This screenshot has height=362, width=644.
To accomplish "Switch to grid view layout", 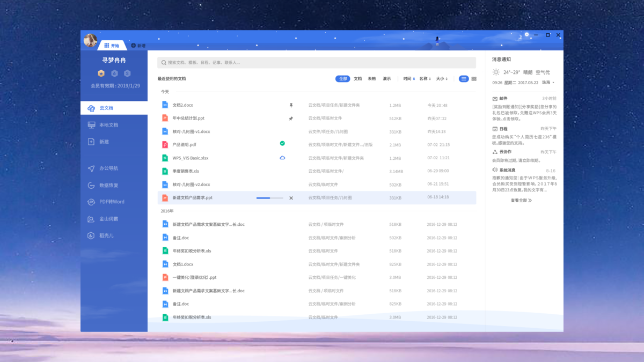I will (x=474, y=79).
